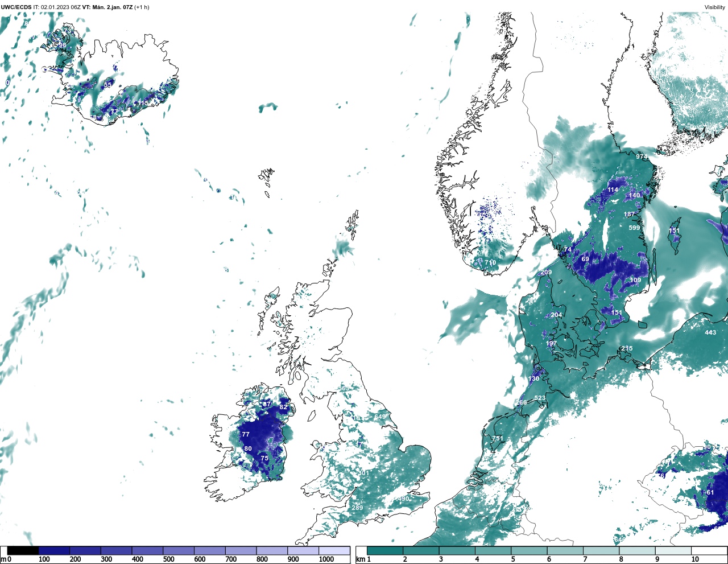Select the 2–3 km teal legend segment
This screenshot has width=728, height=564.
tap(421, 550)
